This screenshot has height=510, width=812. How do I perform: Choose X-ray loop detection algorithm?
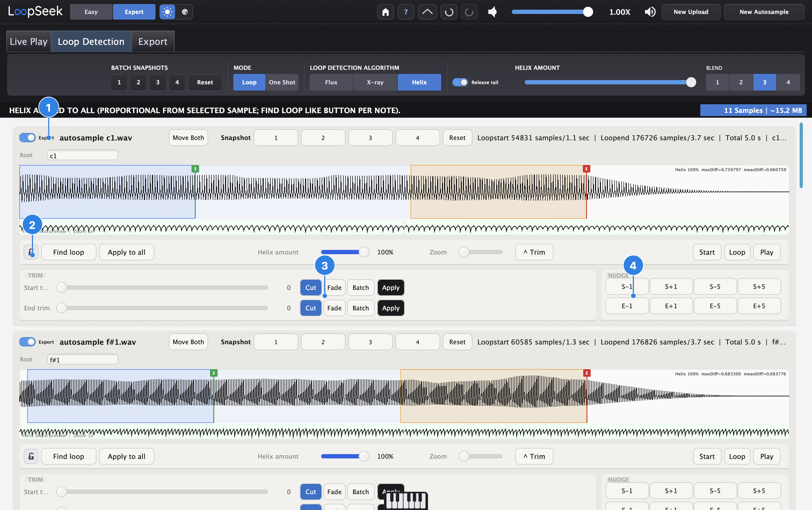click(375, 82)
